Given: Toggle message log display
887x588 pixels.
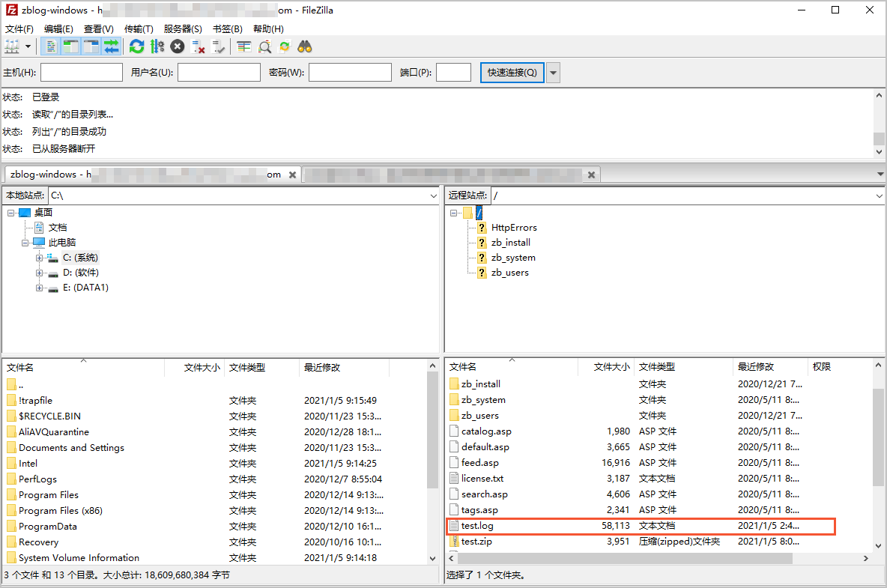Looking at the screenshot, I should pos(51,46).
